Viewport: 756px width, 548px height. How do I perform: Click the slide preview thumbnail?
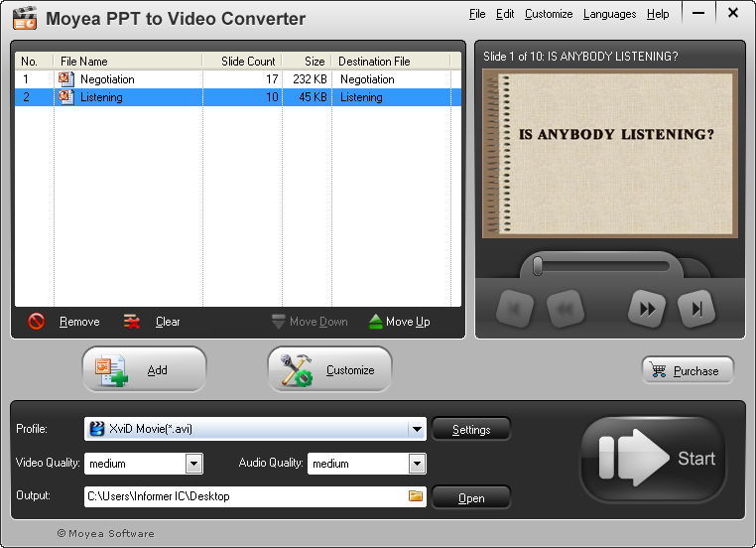pyautogui.click(x=610, y=154)
